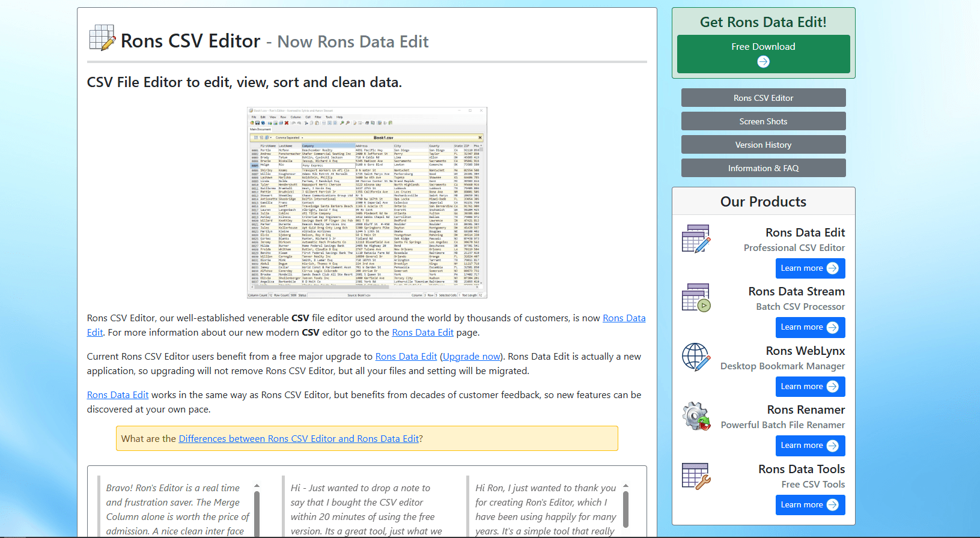Click Rons Data Edit link starting 'works in the same way'
The height and width of the screenshot is (538, 980).
tap(118, 395)
